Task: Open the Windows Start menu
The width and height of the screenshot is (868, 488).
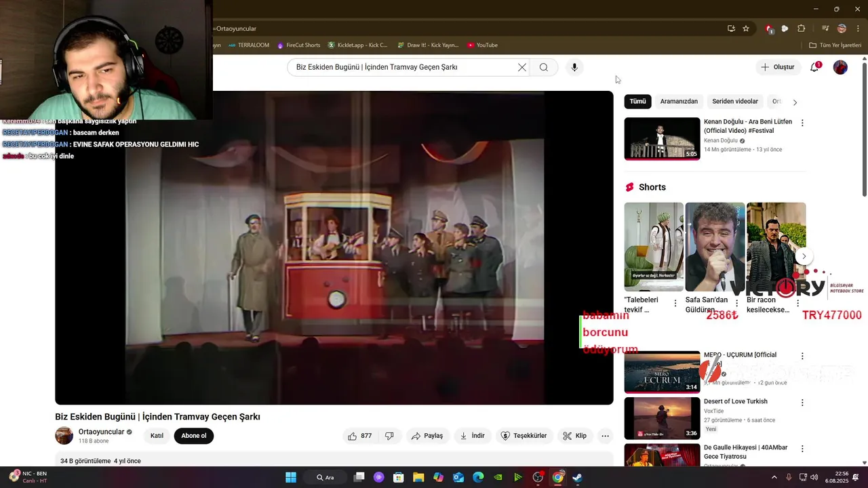Action: pyautogui.click(x=291, y=477)
